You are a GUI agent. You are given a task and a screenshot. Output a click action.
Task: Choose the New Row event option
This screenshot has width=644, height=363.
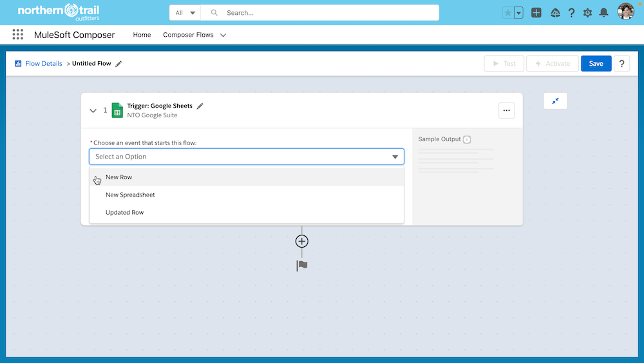coord(247,177)
